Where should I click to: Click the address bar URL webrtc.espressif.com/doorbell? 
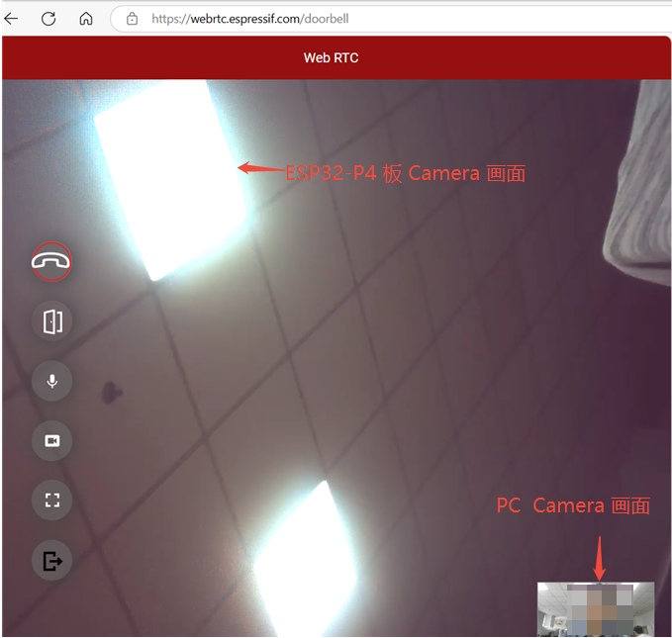click(249, 19)
